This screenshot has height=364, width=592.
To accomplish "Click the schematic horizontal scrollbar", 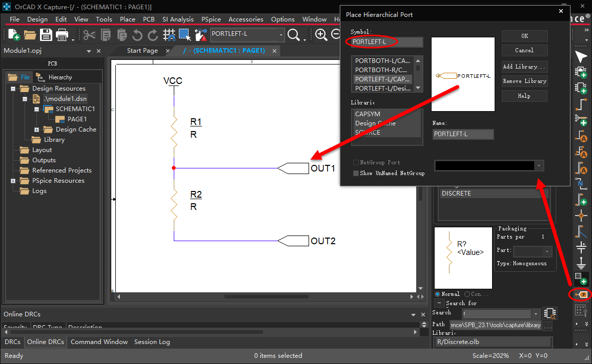I will pyautogui.click(x=266, y=296).
